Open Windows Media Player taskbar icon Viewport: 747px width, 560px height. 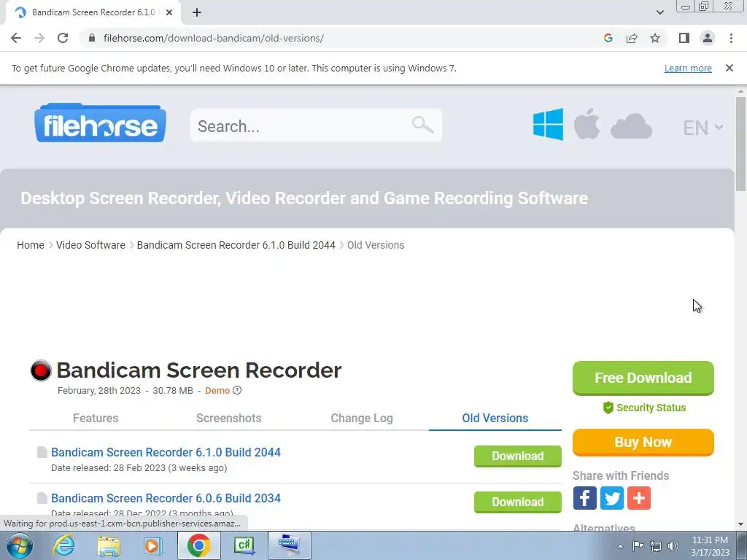pos(153,545)
